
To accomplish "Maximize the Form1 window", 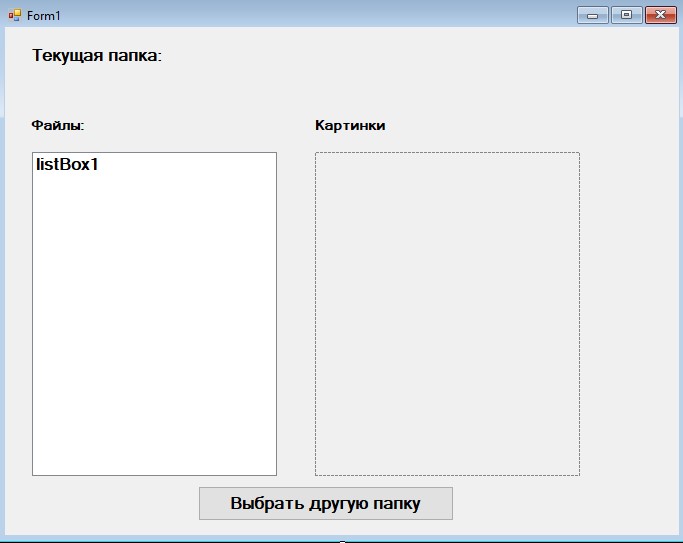I will [626, 15].
